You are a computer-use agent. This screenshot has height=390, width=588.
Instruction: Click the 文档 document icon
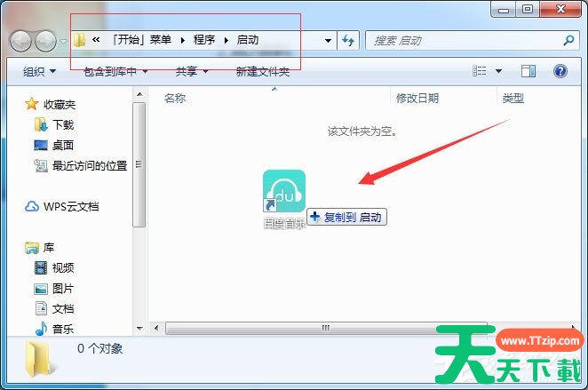[x=41, y=308]
